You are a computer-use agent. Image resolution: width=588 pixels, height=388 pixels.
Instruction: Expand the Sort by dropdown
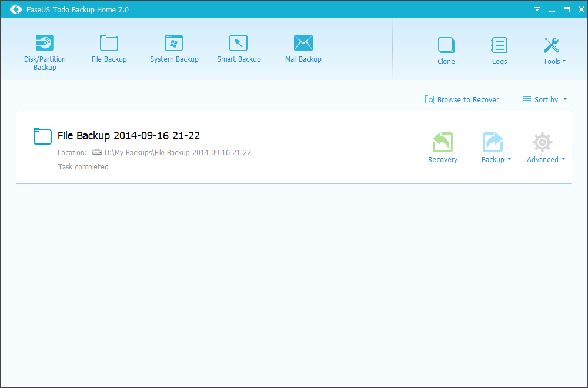[x=545, y=100]
